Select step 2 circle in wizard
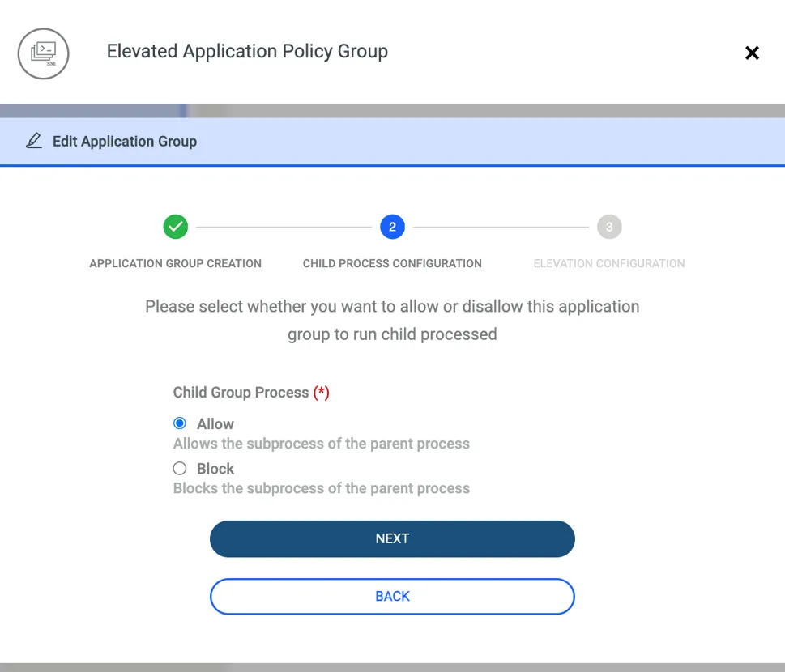This screenshot has height=672, width=785. (392, 227)
